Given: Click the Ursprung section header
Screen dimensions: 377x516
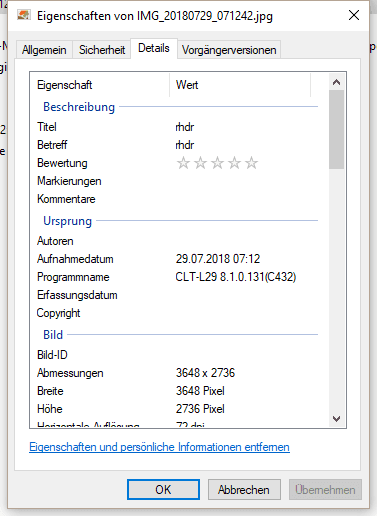Looking at the screenshot, I should click(x=67, y=221).
